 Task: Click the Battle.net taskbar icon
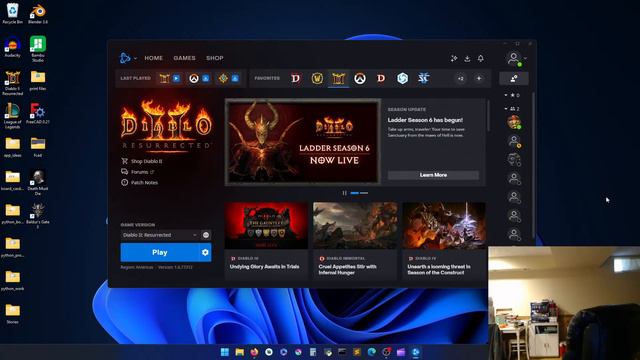416,352
